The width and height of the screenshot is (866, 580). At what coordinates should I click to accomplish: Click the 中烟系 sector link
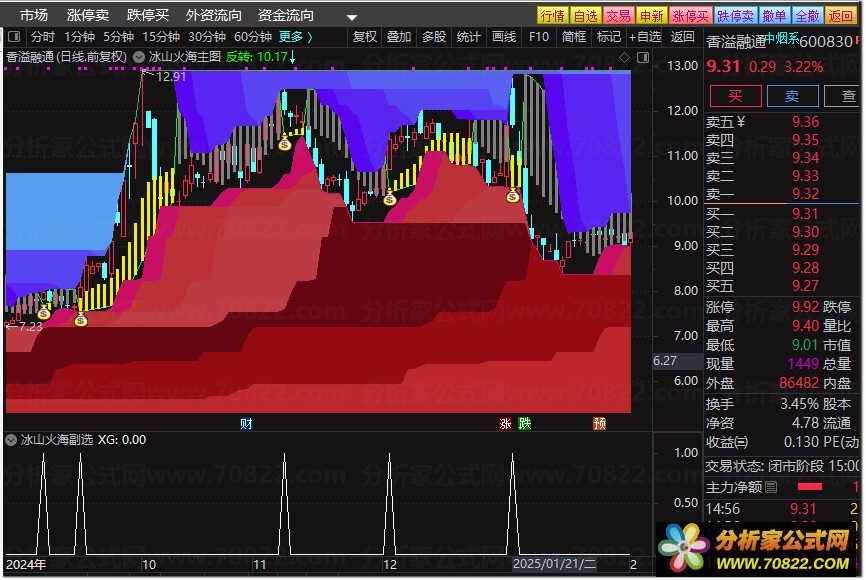[781, 38]
